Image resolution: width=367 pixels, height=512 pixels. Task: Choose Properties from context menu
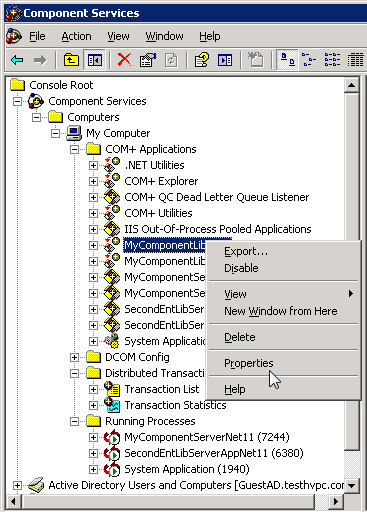tap(283, 363)
